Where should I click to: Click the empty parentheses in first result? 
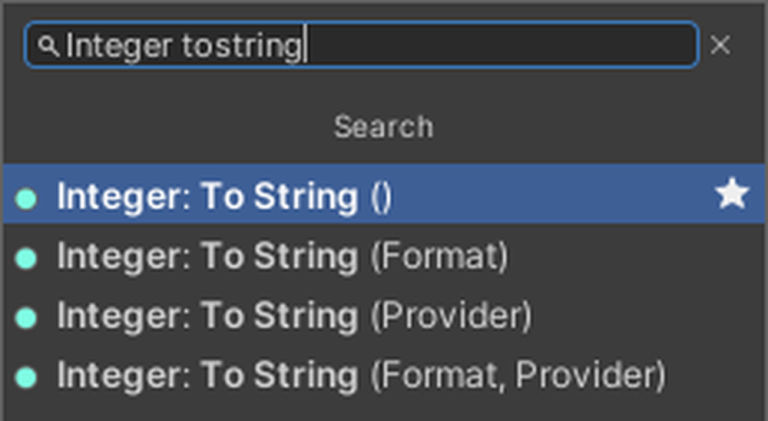[381, 197]
